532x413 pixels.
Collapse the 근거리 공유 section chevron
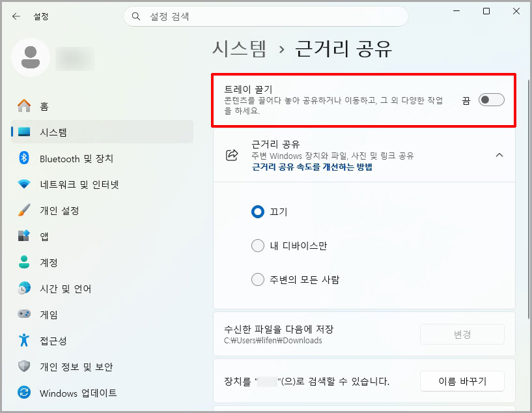tap(499, 156)
